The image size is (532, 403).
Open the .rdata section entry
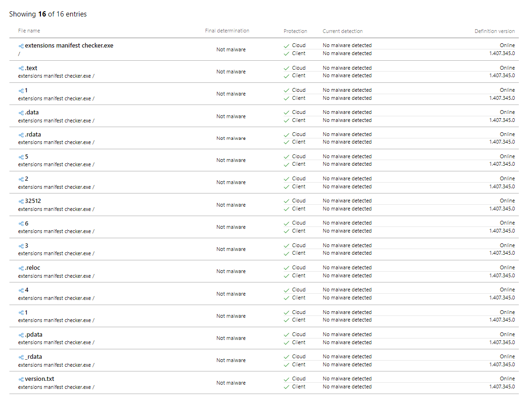click(33, 135)
